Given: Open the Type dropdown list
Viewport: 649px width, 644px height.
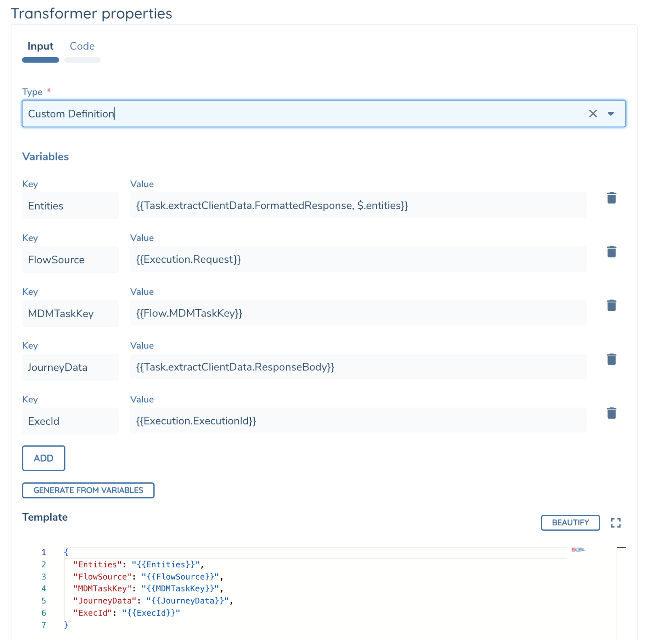Looking at the screenshot, I should click(611, 114).
